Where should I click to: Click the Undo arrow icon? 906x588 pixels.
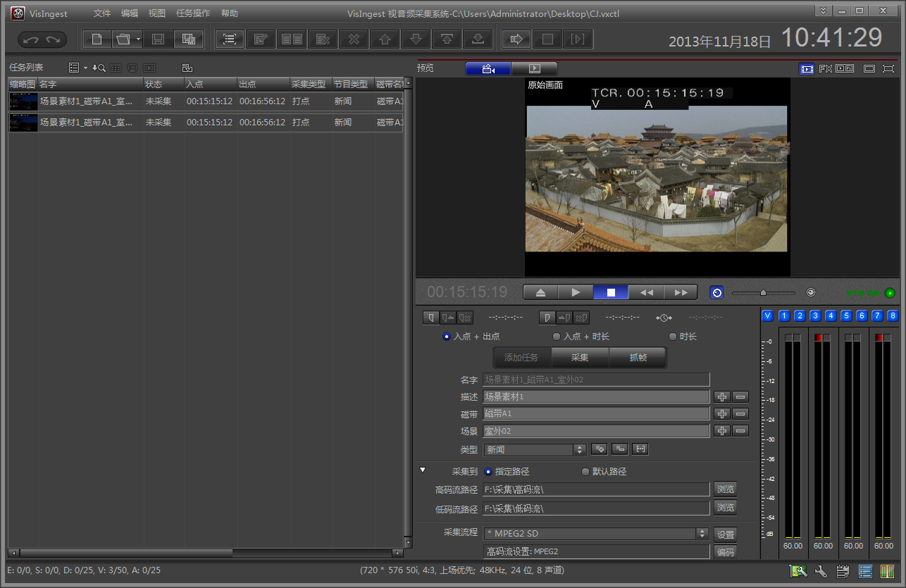coord(30,40)
